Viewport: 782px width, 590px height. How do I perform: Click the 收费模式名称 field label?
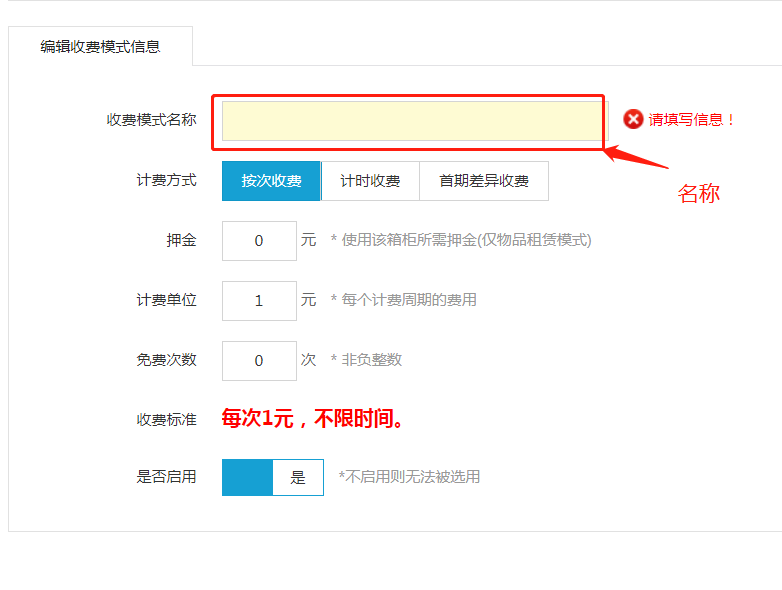152,120
